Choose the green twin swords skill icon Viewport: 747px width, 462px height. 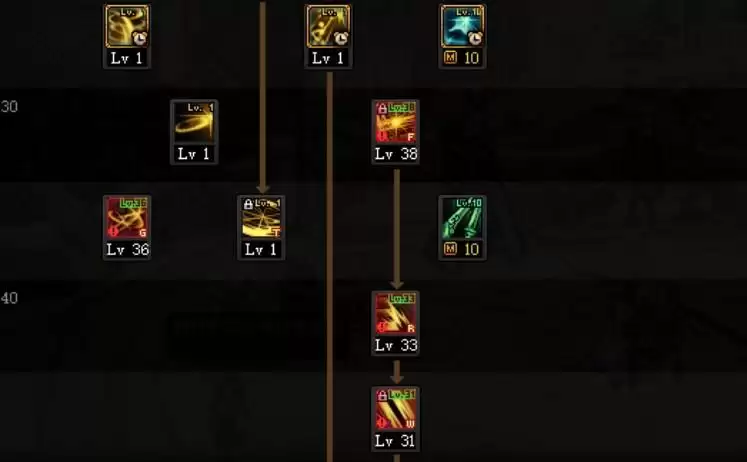(x=462, y=217)
